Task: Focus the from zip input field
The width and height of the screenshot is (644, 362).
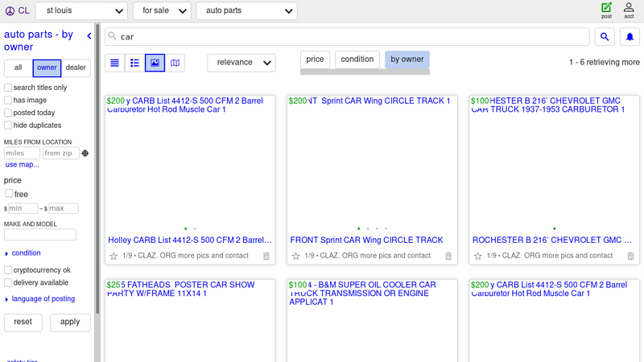Action: coord(61,153)
